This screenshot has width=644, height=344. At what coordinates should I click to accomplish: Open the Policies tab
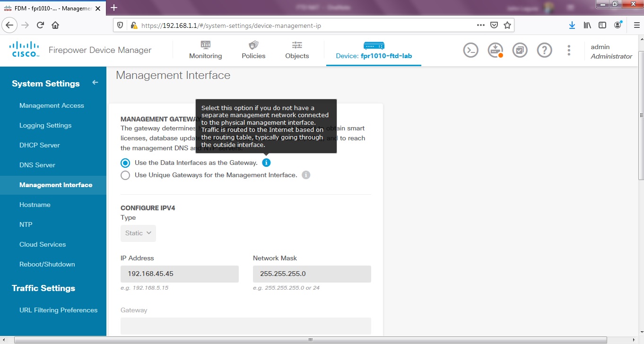pos(253,50)
